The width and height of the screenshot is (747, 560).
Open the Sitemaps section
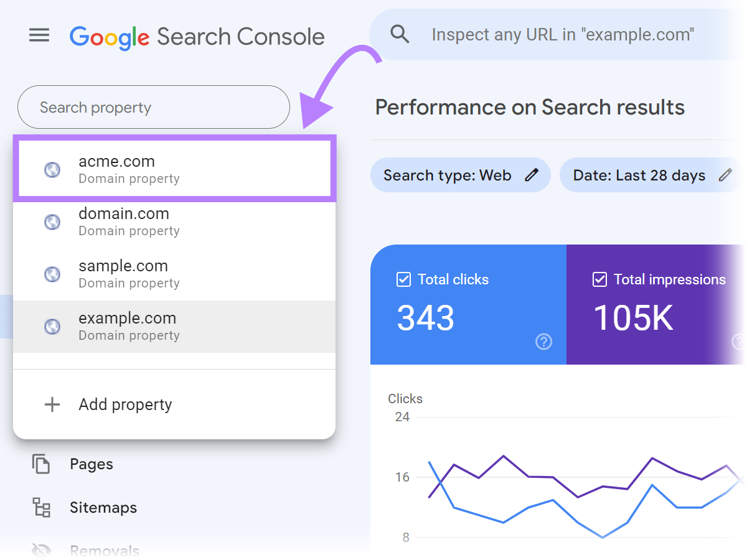point(103,507)
